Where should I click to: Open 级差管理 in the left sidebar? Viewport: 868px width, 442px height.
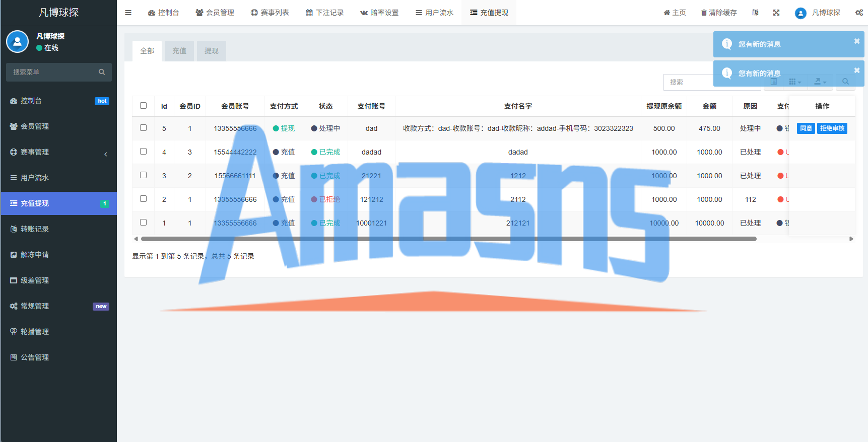tap(59, 280)
